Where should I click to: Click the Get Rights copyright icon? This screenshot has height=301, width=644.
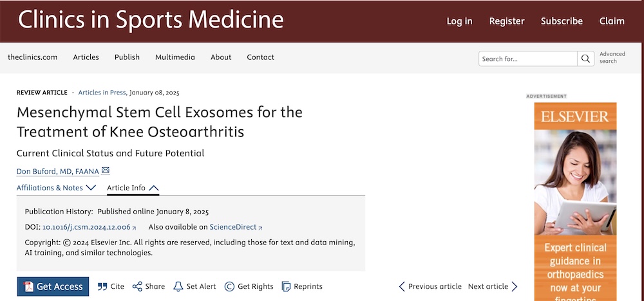[x=229, y=286]
